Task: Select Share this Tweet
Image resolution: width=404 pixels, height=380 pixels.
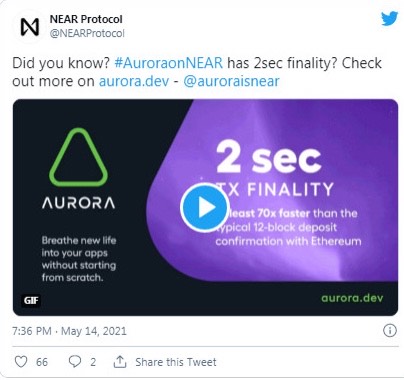Action: coord(176,362)
